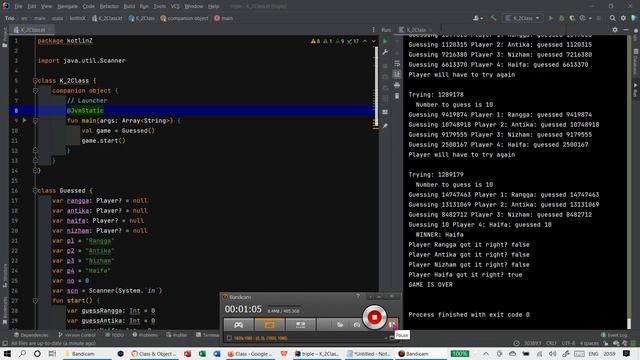Place cursor on game.start() line
The width and height of the screenshot is (640, 360).
pyautogui.click(x=104, y=141)
